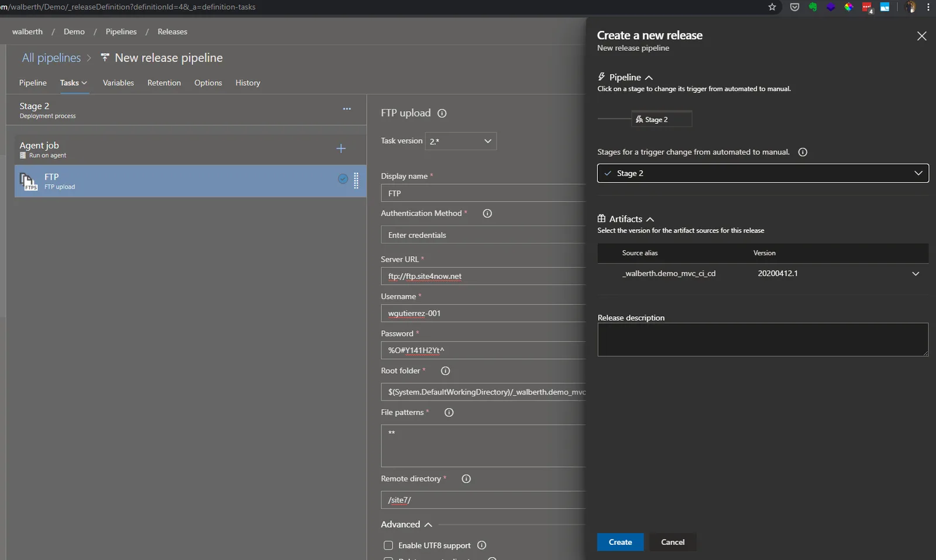This screenshot has height=560, width=936.
Task: Open the Tasks tab dropdown
Action: (x=74, y=83)
